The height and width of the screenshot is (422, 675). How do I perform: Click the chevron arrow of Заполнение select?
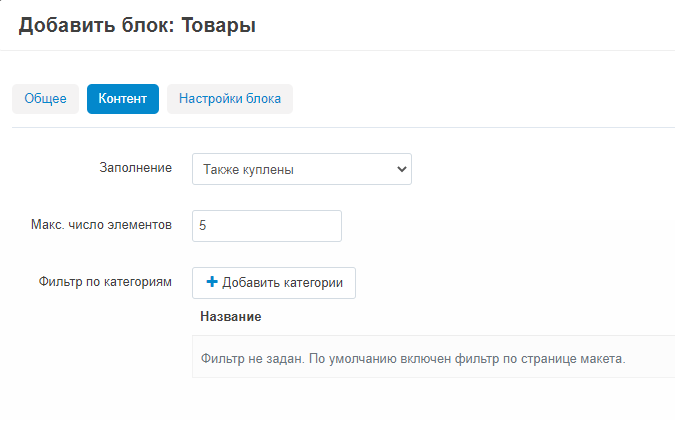pos(402,169)
